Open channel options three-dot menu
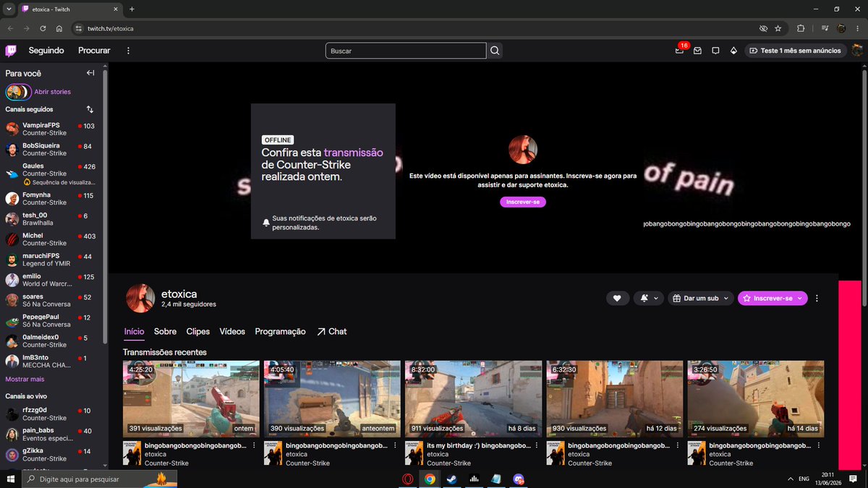868x488 pixels. click(x=817, y=298)
